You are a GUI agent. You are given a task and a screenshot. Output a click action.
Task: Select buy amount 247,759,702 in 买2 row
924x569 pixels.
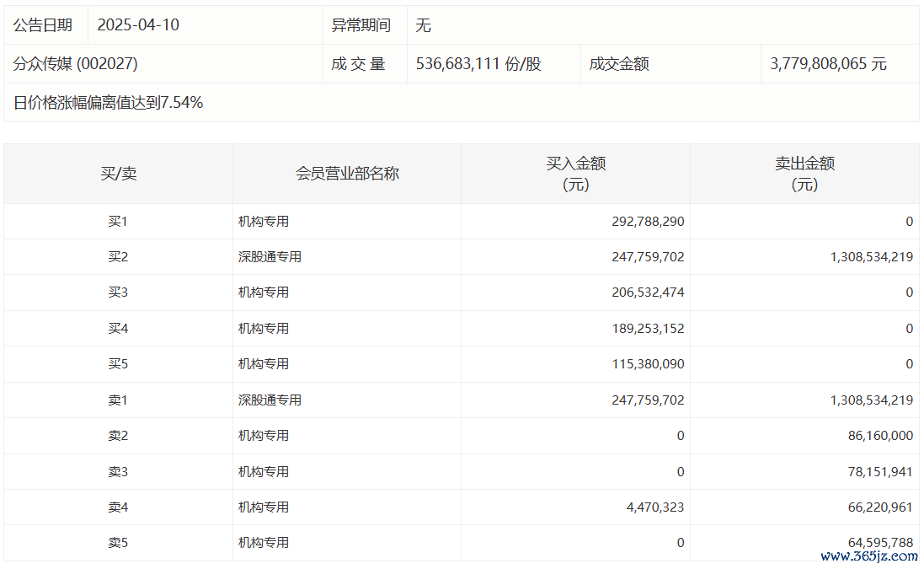coord(648,256)
